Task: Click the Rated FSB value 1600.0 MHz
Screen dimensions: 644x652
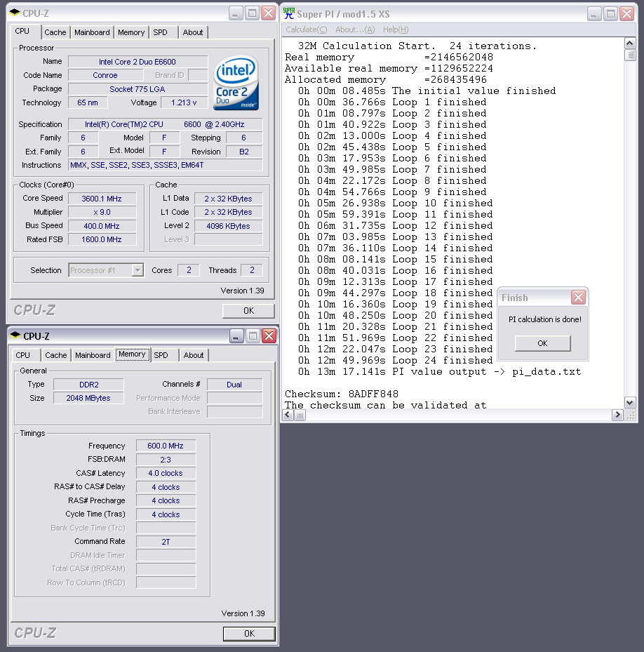Action: [x=102, y=239]
